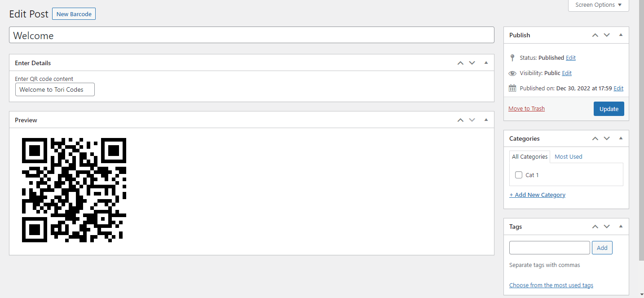644x298 pixels.
Task: Tick the Cat 1 category checkbox
Action: pyautogui.click(x=519, y=175)
